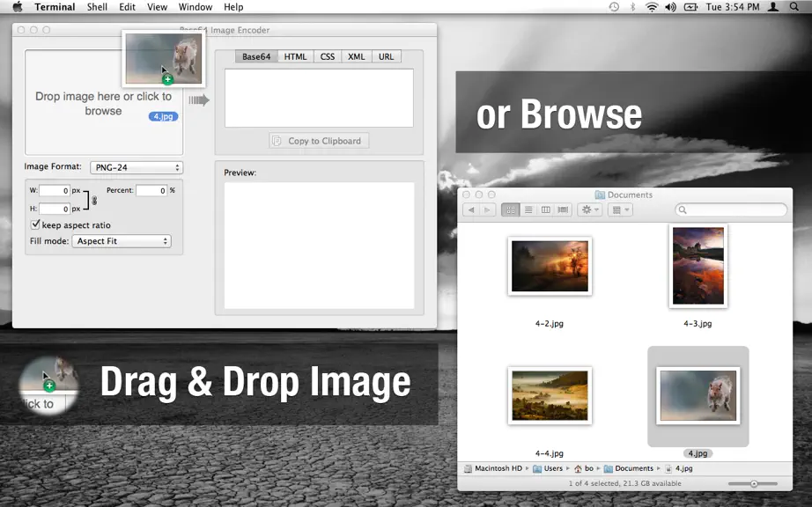Screen dimensions: 812x507
Task: Toggle the keep aspect ratio checkbox
Action: tap(35, 224)
